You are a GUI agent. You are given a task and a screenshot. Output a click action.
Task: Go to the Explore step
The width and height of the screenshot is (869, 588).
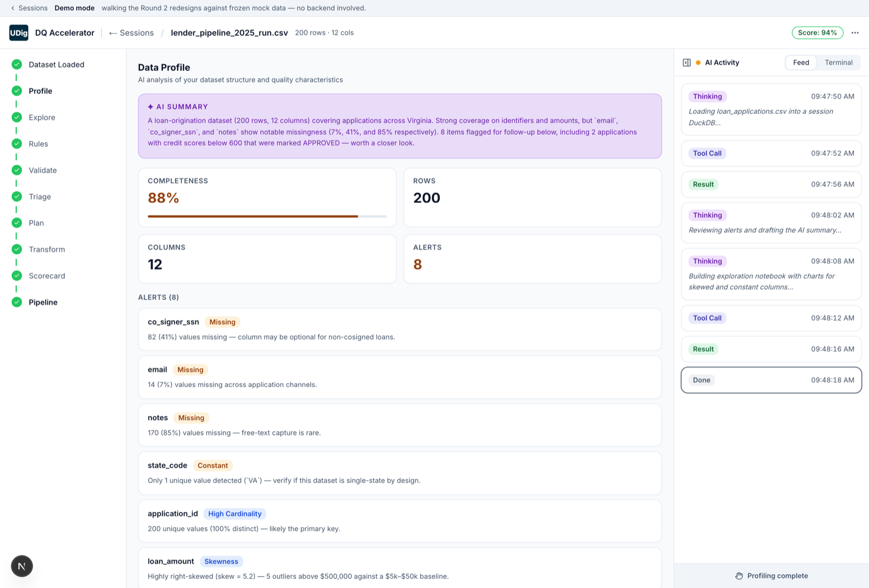tap(42, 117)
